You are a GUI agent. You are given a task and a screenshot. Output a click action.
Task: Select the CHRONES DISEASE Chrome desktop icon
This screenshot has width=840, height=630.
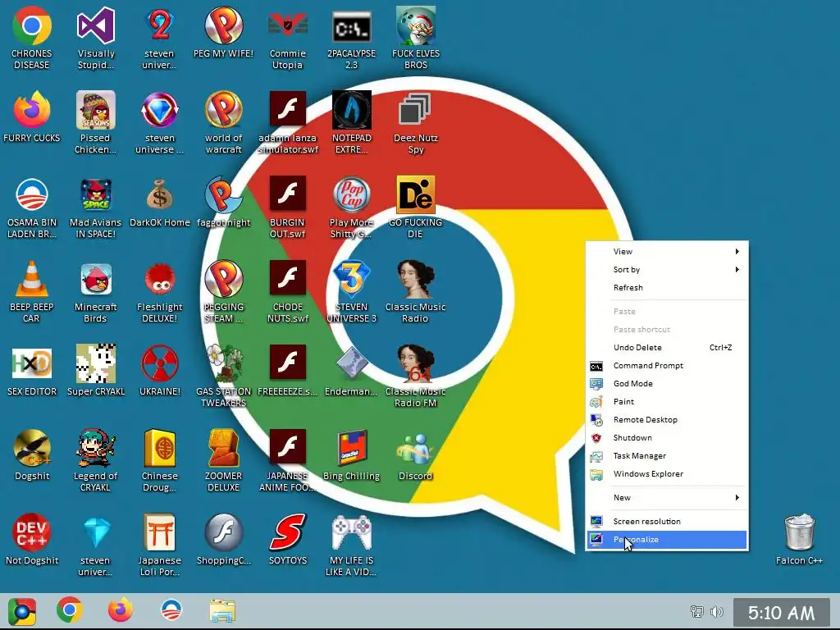[32, 25]
